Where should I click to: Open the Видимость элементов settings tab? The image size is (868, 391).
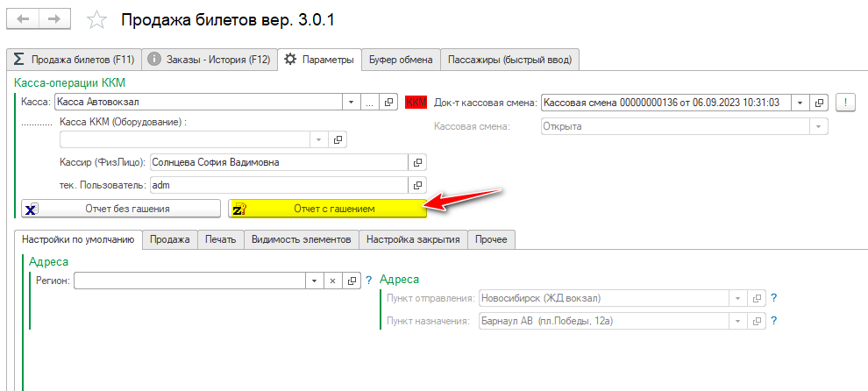click(x=301, y=238)
